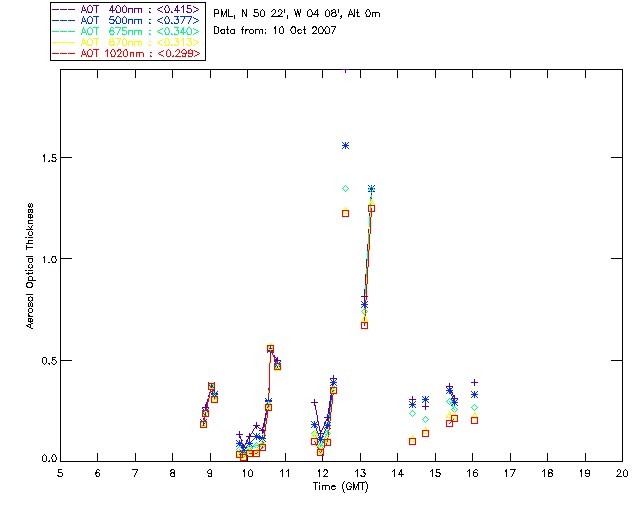
Task: Click the 13 tick label on time axis
Action: click(x=360, y=473)
